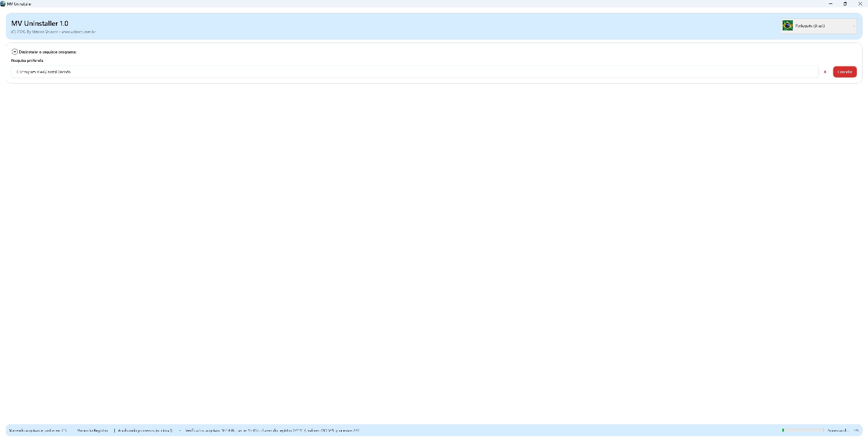Click the Verificados arquivos statistics text

click(272, 431)
